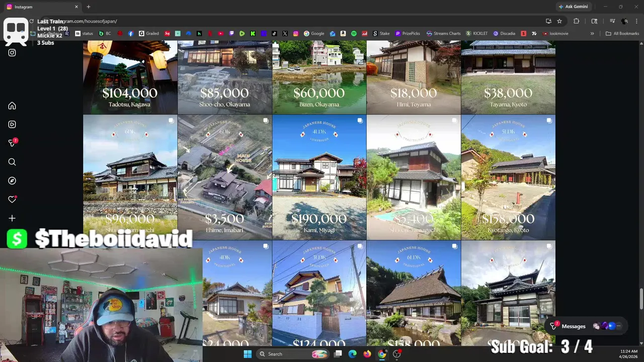Open the $5,400 Yamaguchi house post
Viewport: 644px width, 362px height.
pos(414,177)
